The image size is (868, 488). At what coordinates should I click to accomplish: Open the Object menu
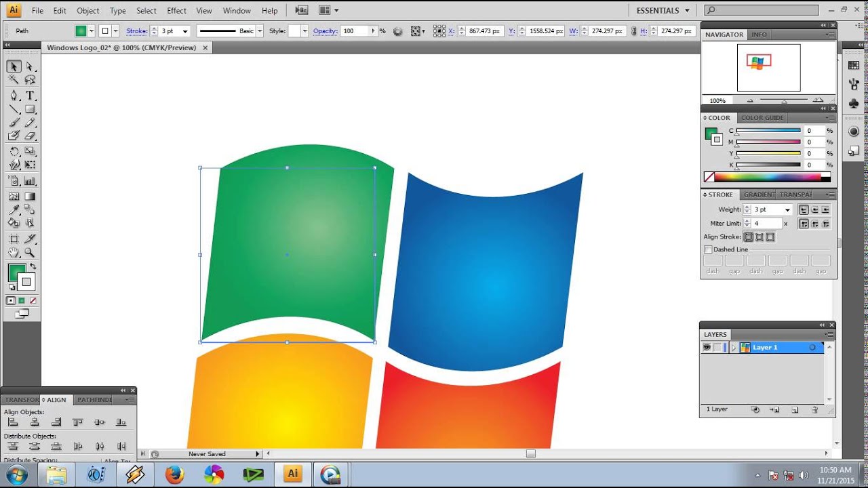click(88, 11)
